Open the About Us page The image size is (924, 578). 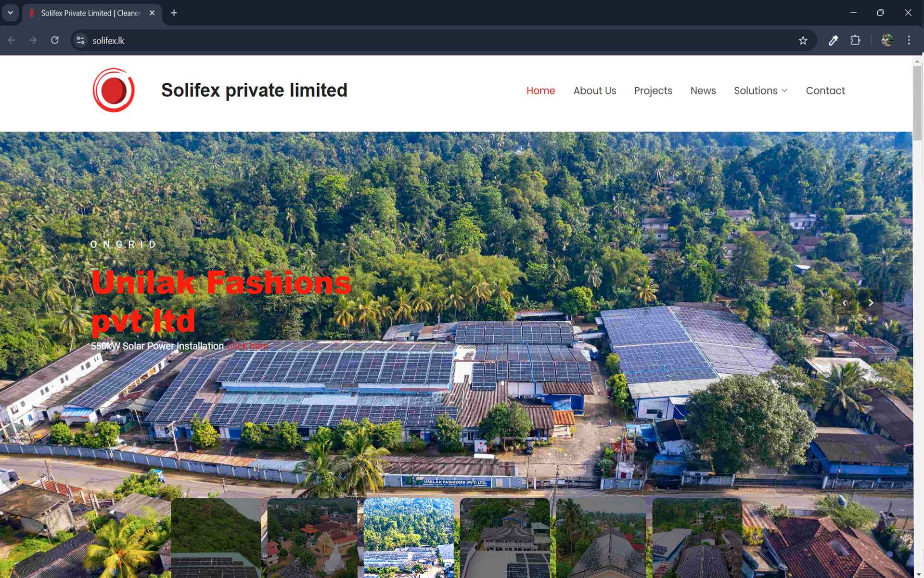coord(594,91)
